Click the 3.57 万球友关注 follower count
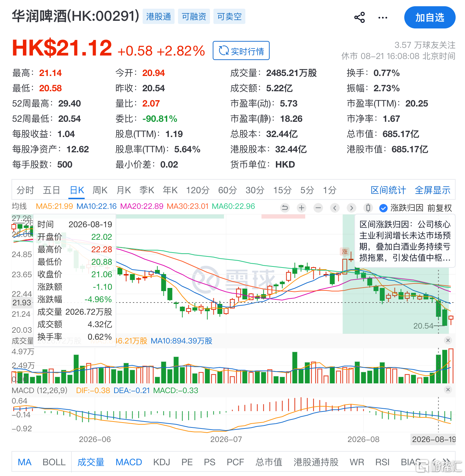This screenshot has height=476, width=465. (425, 45)
